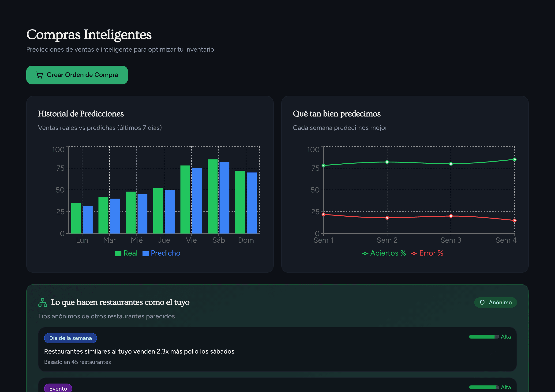
Task: Click the green Real bar for Lun
Action: coord(76,218)
